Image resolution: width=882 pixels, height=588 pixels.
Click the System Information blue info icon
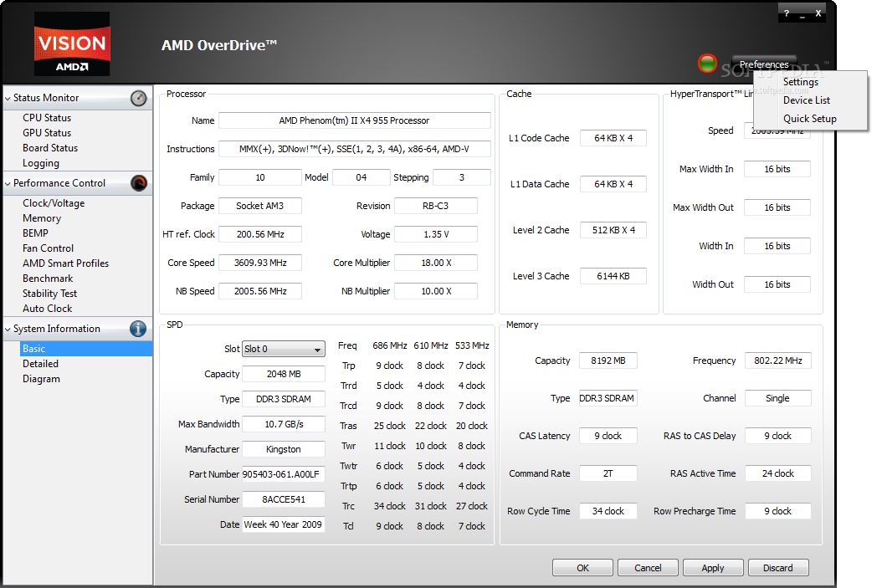138,329
